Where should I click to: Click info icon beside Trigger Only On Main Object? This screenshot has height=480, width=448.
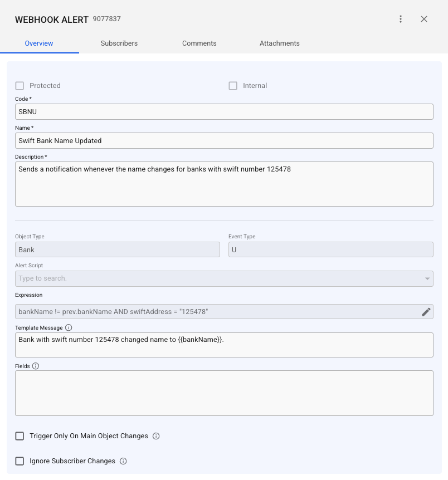[x=156, y=436]
